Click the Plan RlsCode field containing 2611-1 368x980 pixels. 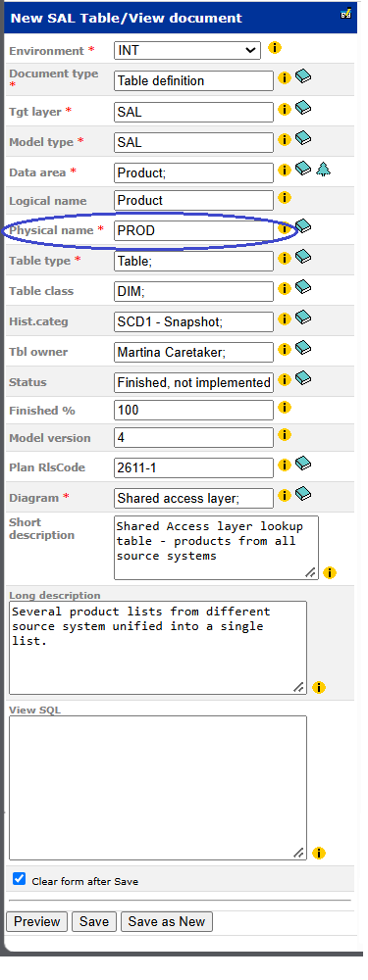pyautogui.click(x=193, y=467)
